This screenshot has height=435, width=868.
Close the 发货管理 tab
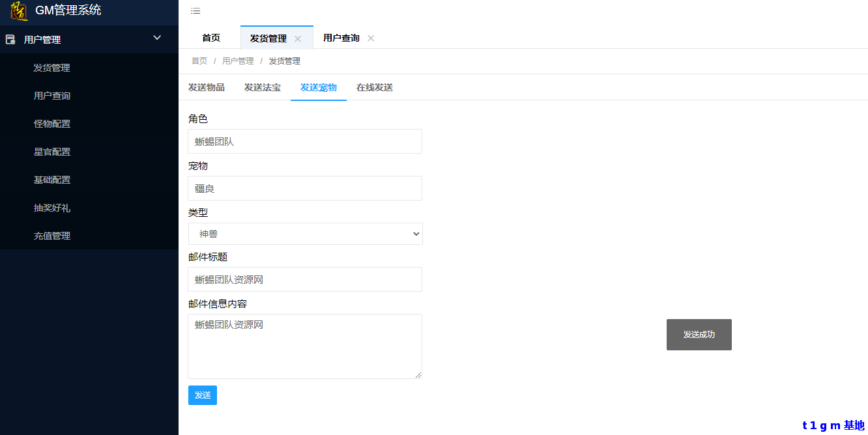click(298, 38)
